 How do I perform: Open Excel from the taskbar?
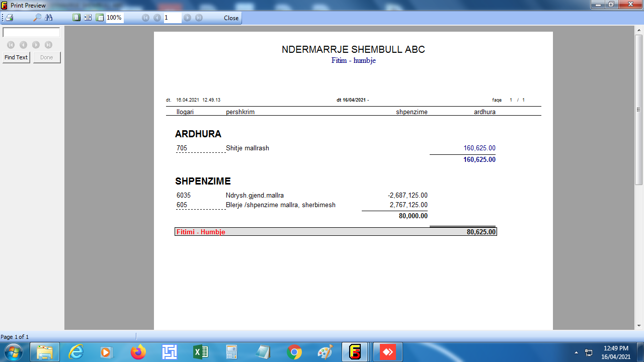[200, 352]
